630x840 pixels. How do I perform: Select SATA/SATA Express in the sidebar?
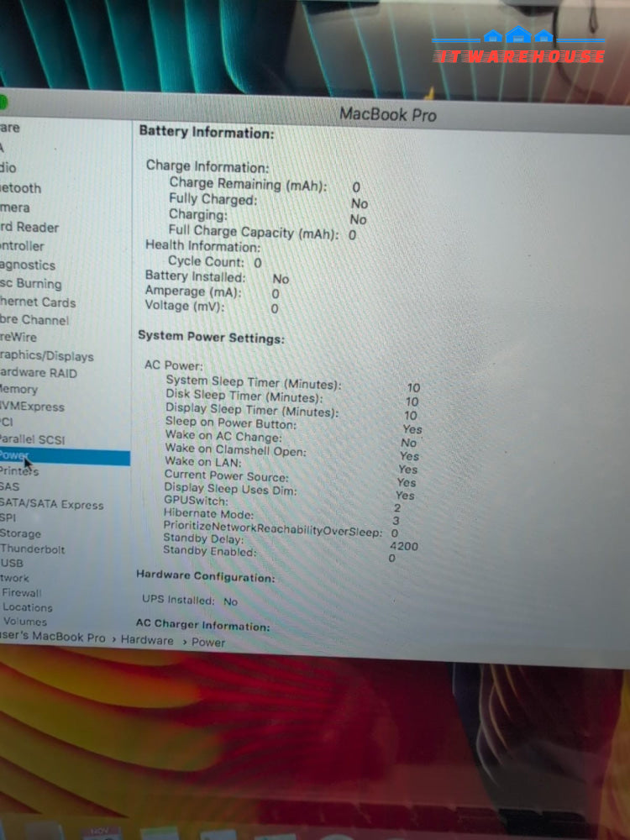tap(51, 505)
